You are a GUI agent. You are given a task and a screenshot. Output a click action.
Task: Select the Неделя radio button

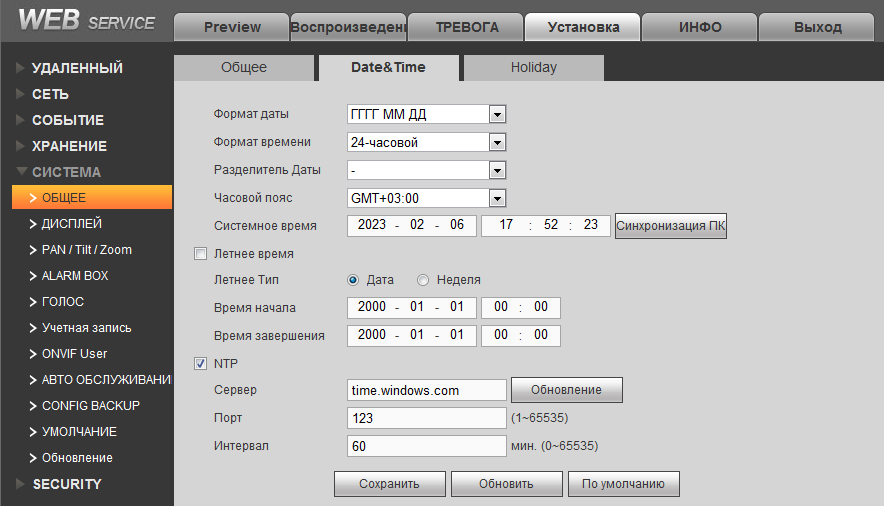423,280
